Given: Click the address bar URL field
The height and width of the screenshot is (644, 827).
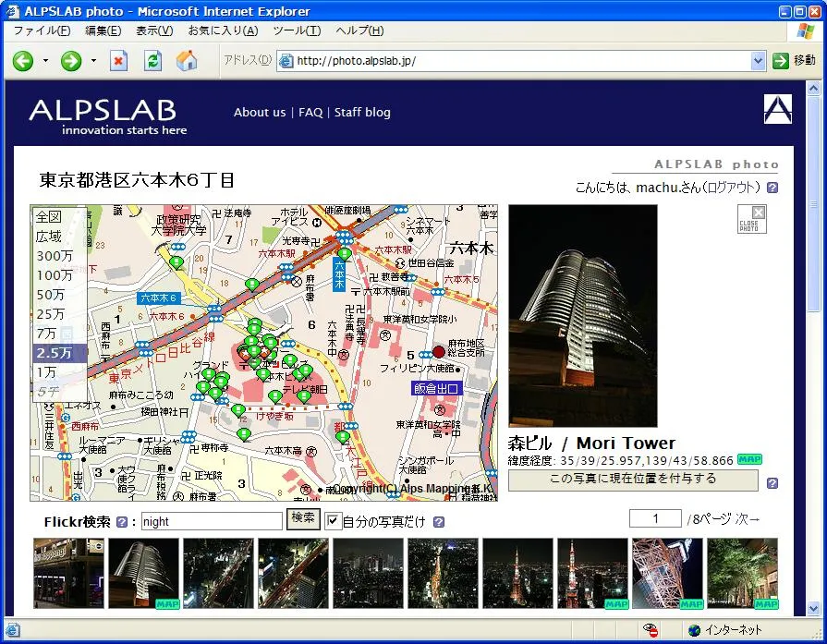Looking at the screenshot, I should (522, 61).
